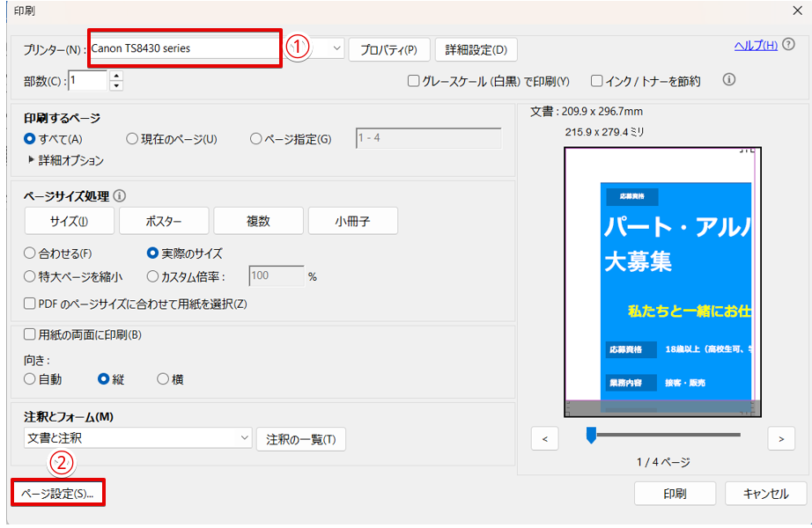Click the preview page slider handle

591,435
